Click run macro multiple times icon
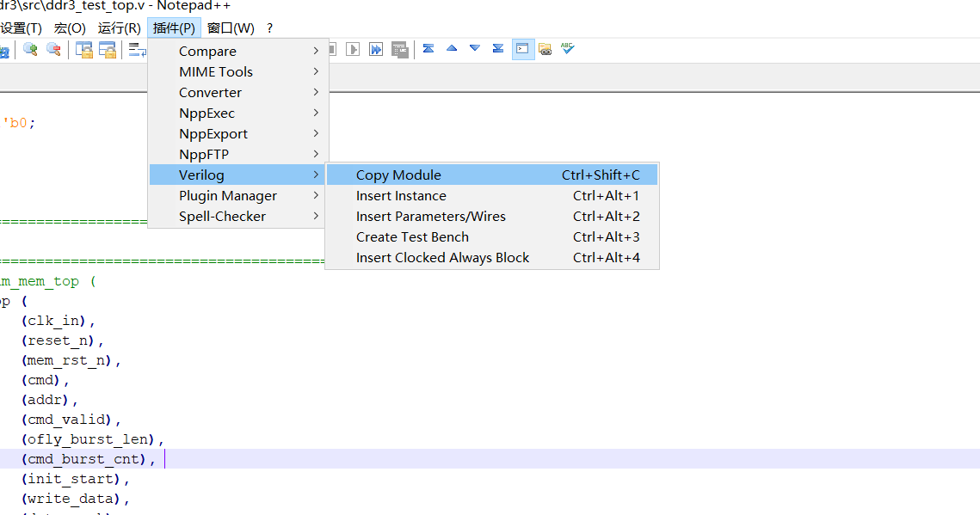 tap(376, 49)
